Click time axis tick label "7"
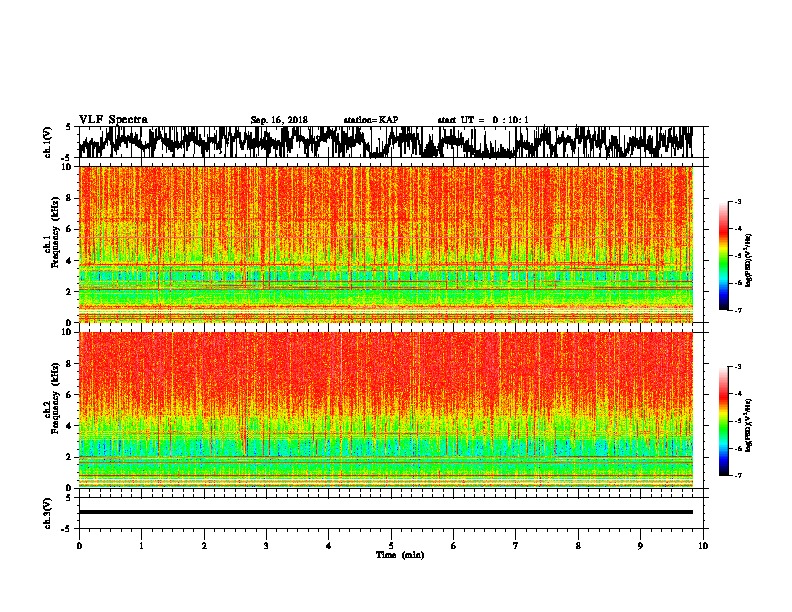Screen dimensions: 792x612 pyautogui.click(x=516, y=546)
